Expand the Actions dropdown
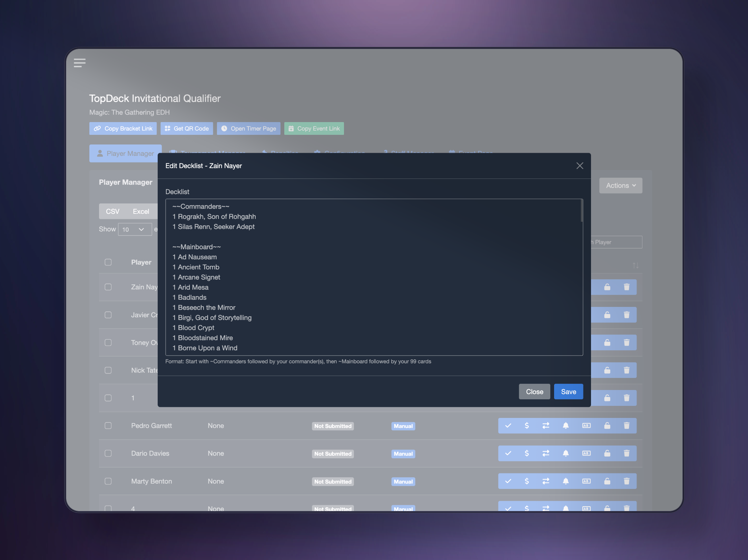Viewport: 748px width, 560px height. pyautogui.click(x=620, y=186)
